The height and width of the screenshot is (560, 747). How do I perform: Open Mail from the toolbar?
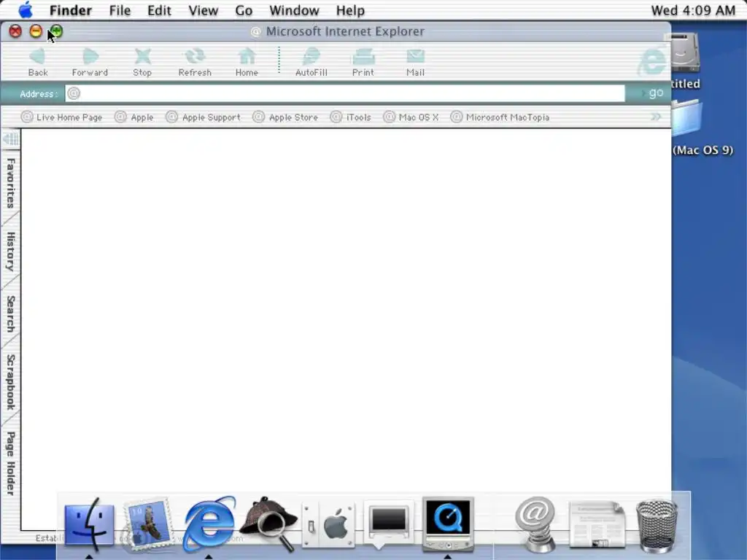pyautogui.click(x=415, y=61)
